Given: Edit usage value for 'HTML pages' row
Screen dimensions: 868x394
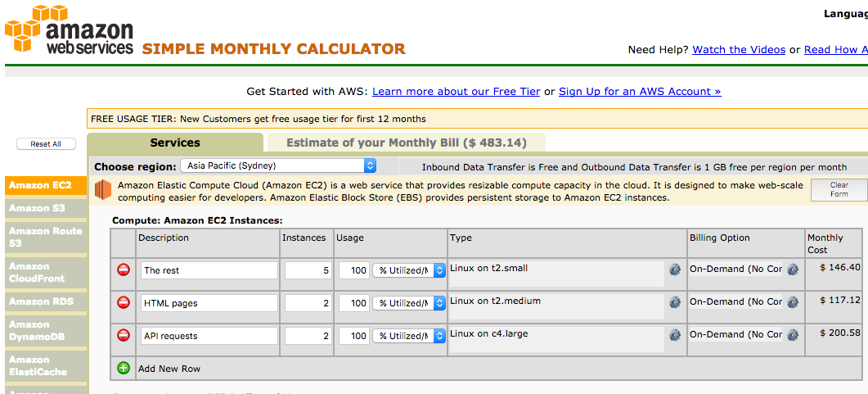Looking at the screenshot, I should [x=353, y=303].
